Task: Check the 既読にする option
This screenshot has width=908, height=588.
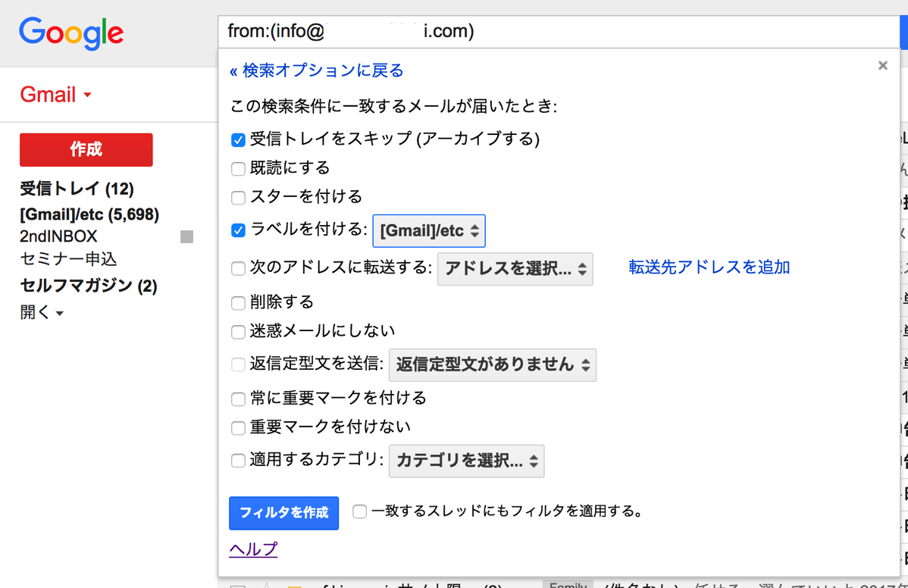Action: (x=238, y=169)
